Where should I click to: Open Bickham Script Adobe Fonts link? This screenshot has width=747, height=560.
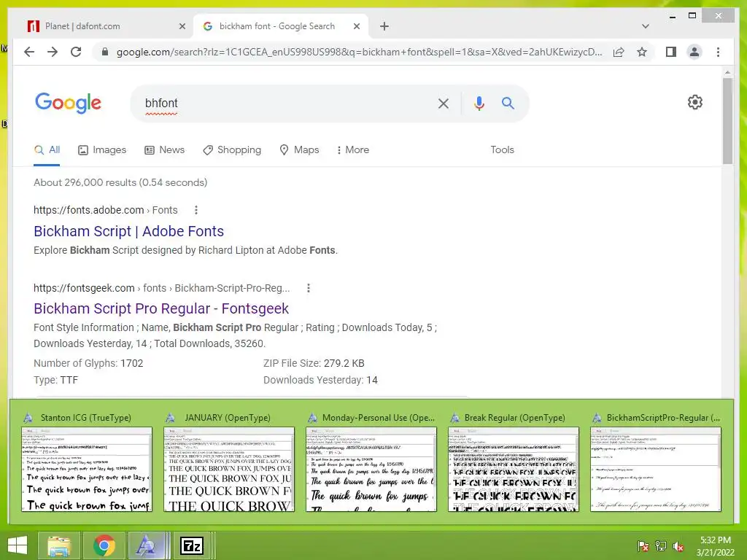tap(128, 231)
